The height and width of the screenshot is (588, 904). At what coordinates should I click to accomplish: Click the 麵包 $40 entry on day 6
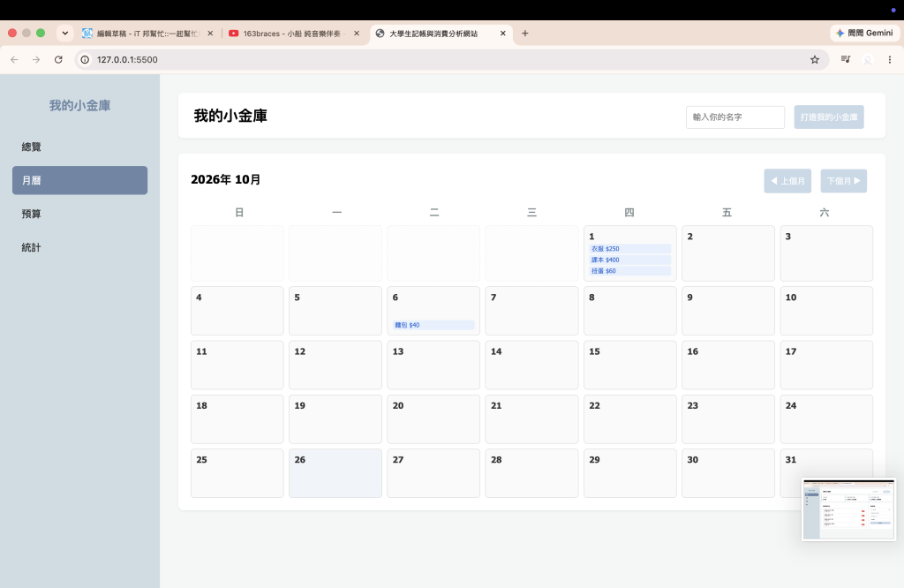point(433,325)
